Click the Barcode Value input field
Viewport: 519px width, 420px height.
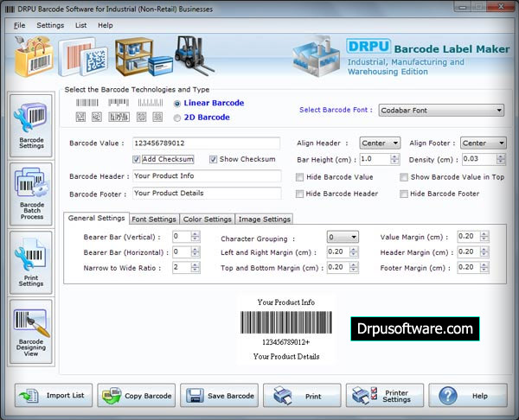click(206, 143)
